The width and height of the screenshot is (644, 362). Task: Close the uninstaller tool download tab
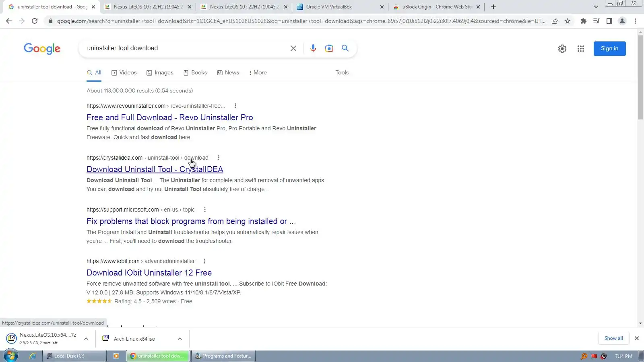93,7
